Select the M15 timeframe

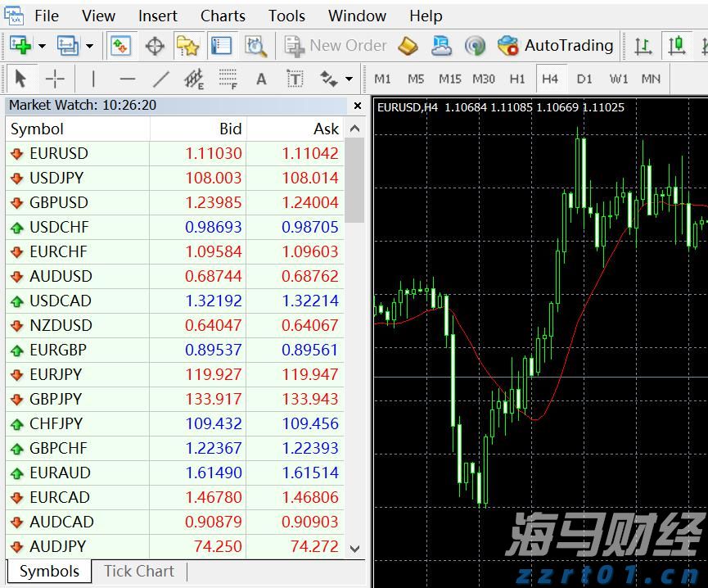point(449,79)
